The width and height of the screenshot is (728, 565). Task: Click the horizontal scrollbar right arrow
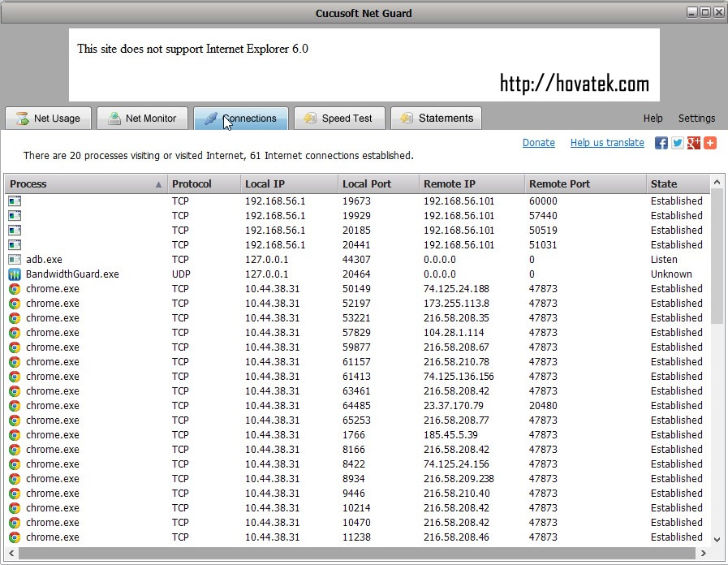[703, 554]
